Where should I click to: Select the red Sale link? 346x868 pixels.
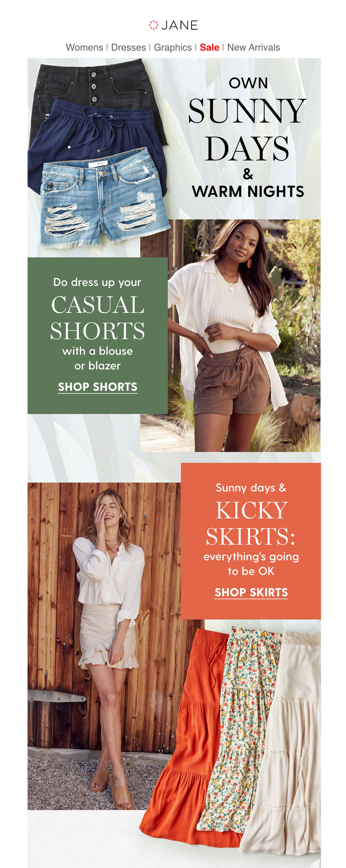click(x=209, y=48)
